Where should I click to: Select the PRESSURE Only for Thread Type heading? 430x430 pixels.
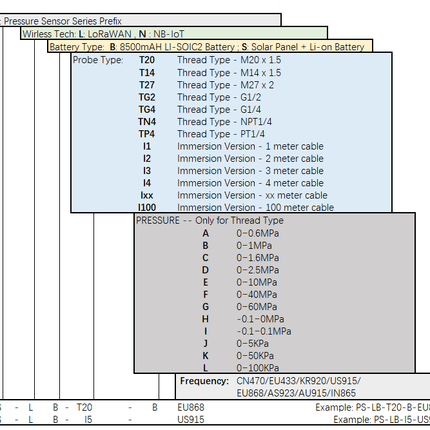[x=210, y=220]
